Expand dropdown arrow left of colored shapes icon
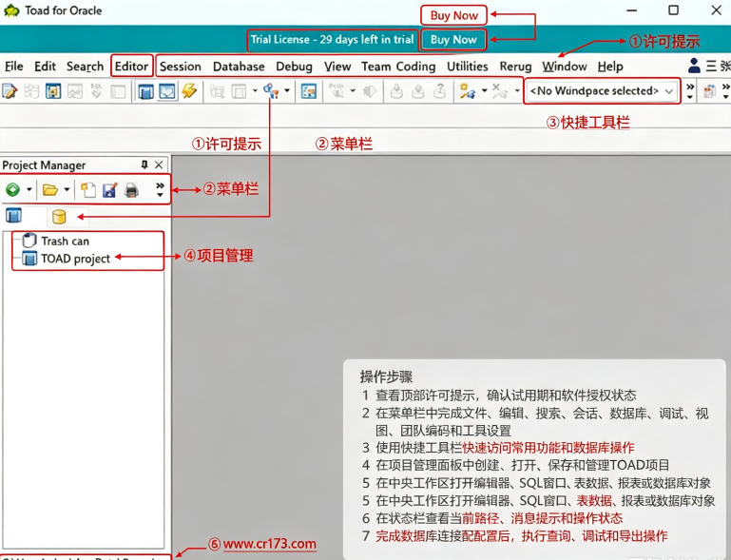The height and width of the screenshot is (560, 731). click(x=255, y=90)
